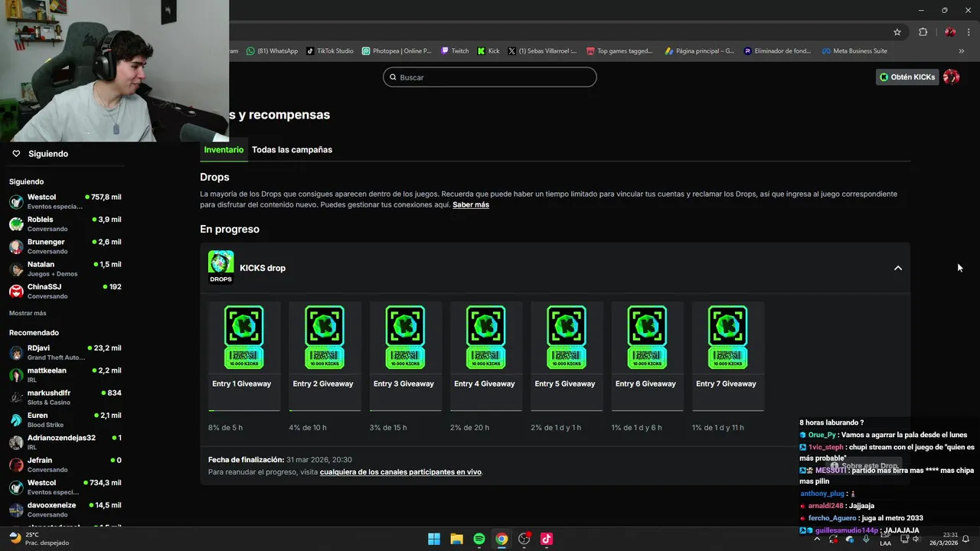The height and width of the screenshot is (551, 980).
Task: Click the Entry 4 Giveaway progress bar
Action: coord(486,411)
